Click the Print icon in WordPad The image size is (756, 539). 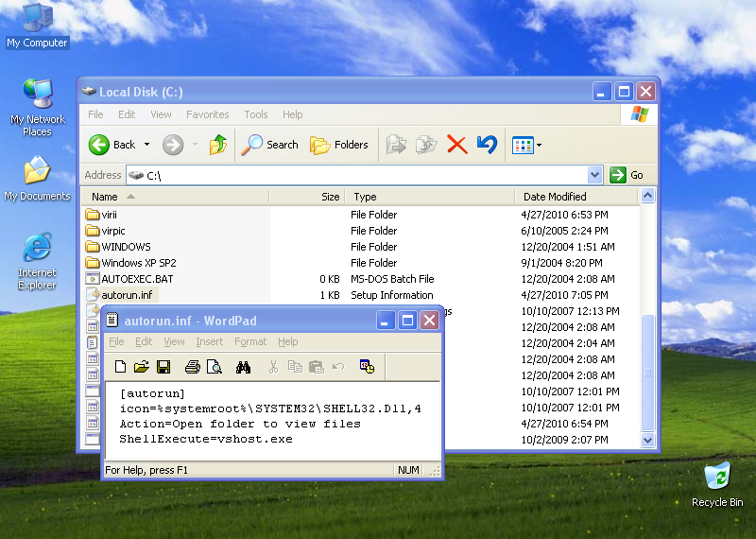[193, 367]
